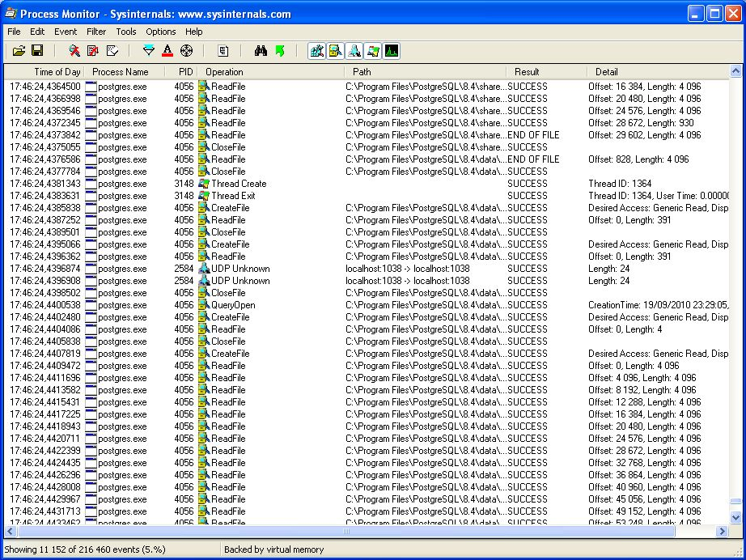Toggle the Show Network Activity icon
Screen dimensions: 746x560
(354, 51)
